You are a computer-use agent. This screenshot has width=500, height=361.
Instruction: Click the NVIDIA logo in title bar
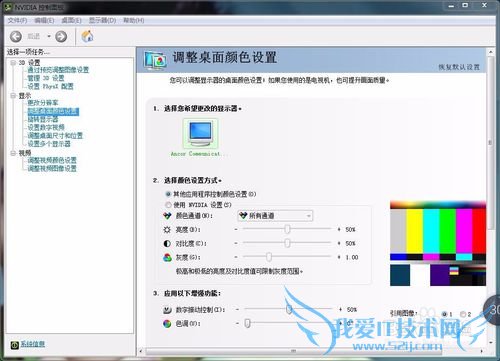coord(8,7)
